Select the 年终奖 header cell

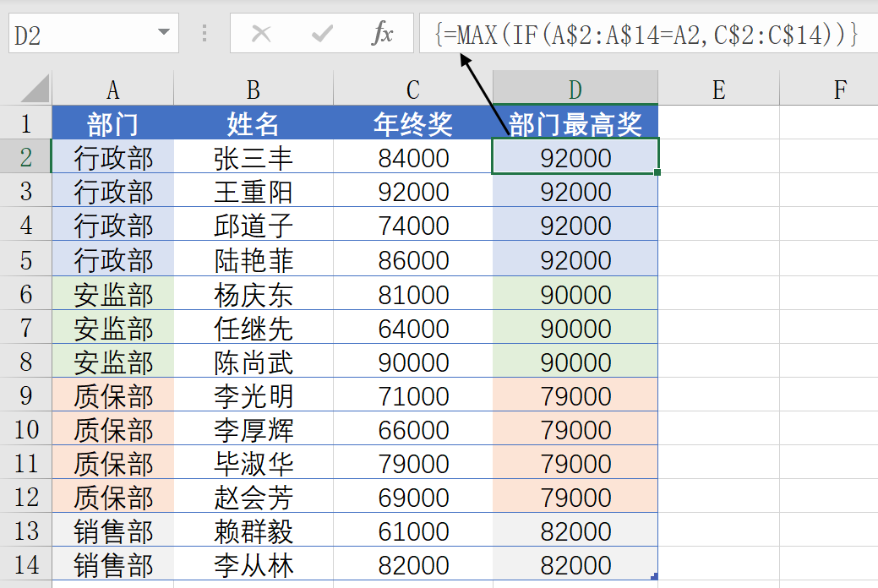[x=412, y=123]
